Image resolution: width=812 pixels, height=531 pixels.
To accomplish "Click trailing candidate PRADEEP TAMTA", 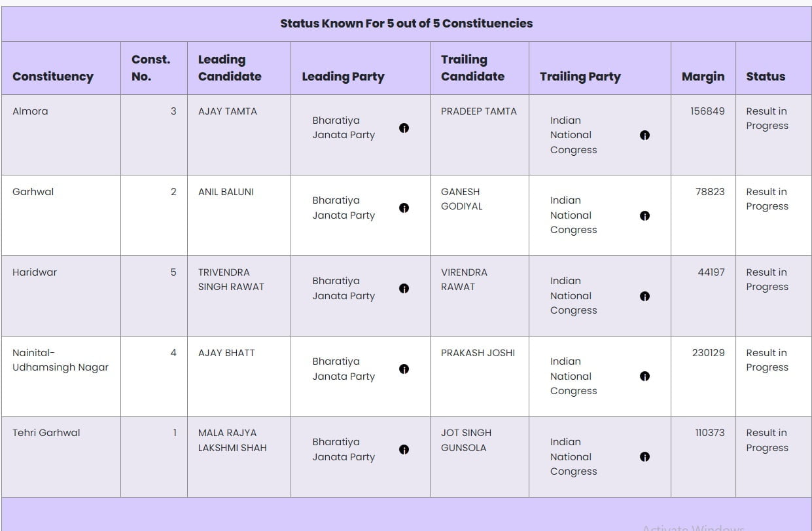I will (x=478, y=111).
